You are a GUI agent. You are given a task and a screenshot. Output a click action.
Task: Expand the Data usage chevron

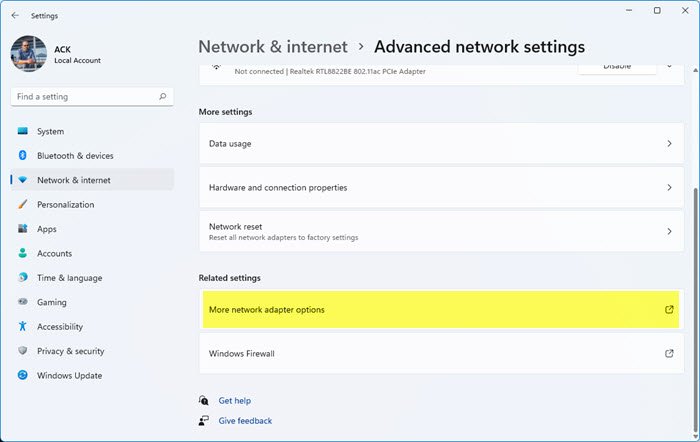669,144
